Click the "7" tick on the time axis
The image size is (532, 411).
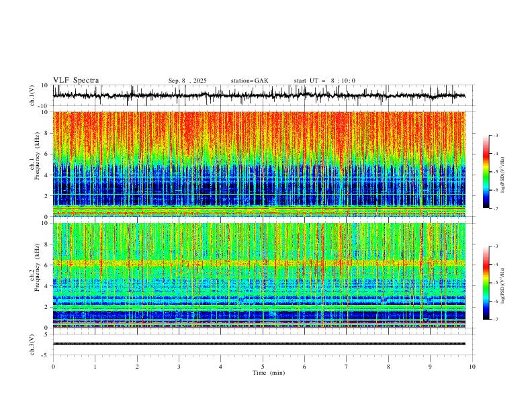[347, 367]
